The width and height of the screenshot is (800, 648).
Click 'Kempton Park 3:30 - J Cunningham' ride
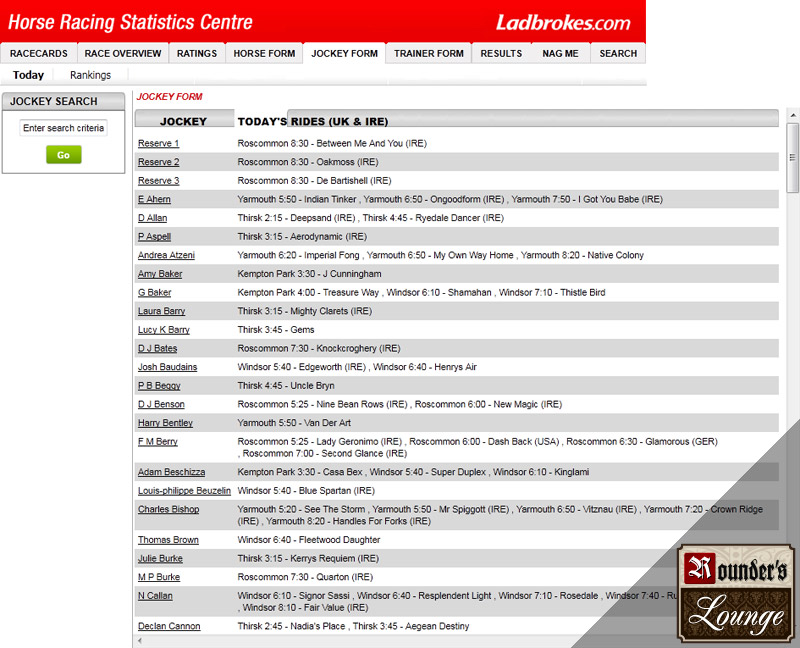(x=309, y=274)
